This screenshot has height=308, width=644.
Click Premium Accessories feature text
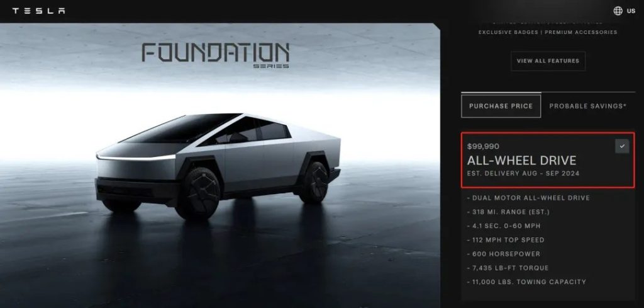coord(580,32)
